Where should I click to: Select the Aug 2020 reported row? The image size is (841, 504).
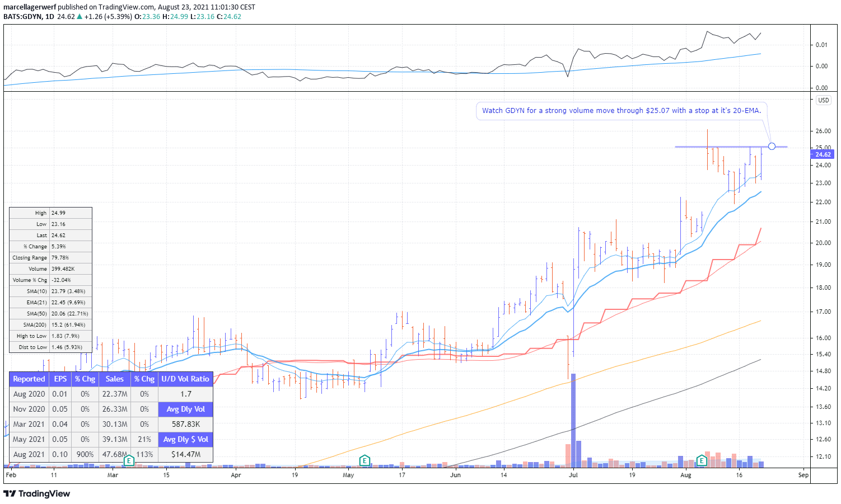click(84, 394)
